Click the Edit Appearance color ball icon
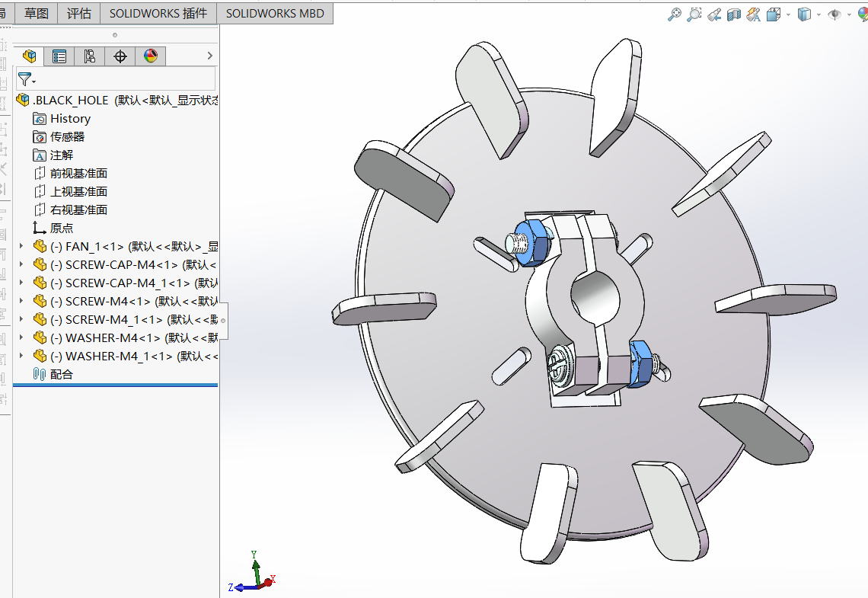868x598 pixels. pyautogui.click(x=863, y=14)
